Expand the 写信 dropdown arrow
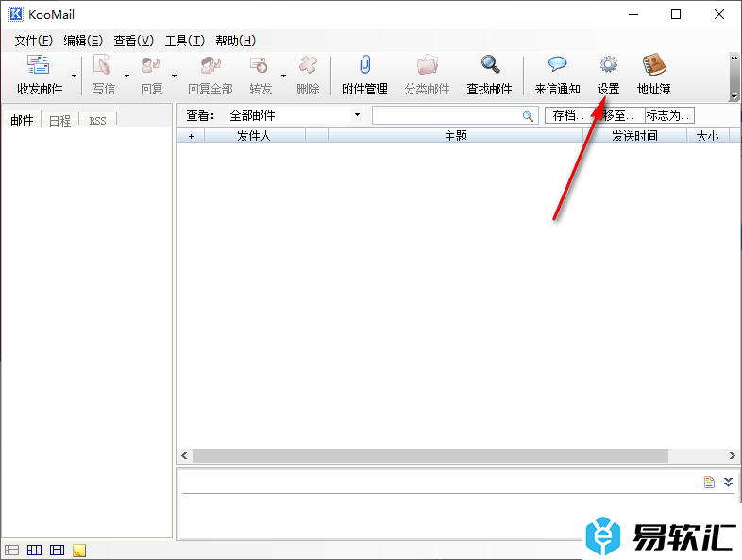This screenshot has height=560, width=742. (126, 76)
